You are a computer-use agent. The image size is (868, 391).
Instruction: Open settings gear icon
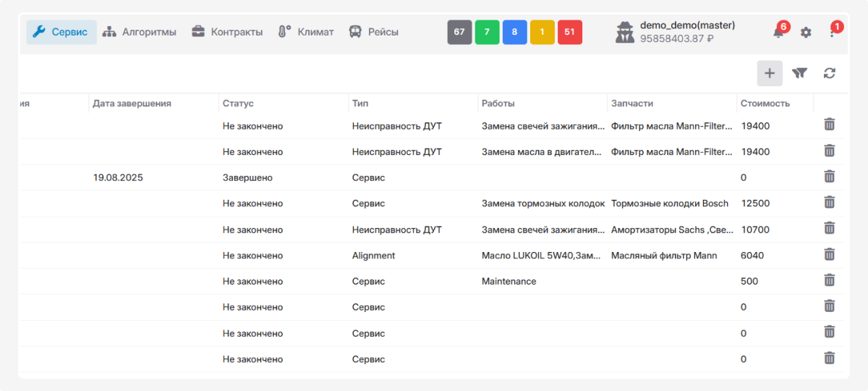[x=806, y=33]
